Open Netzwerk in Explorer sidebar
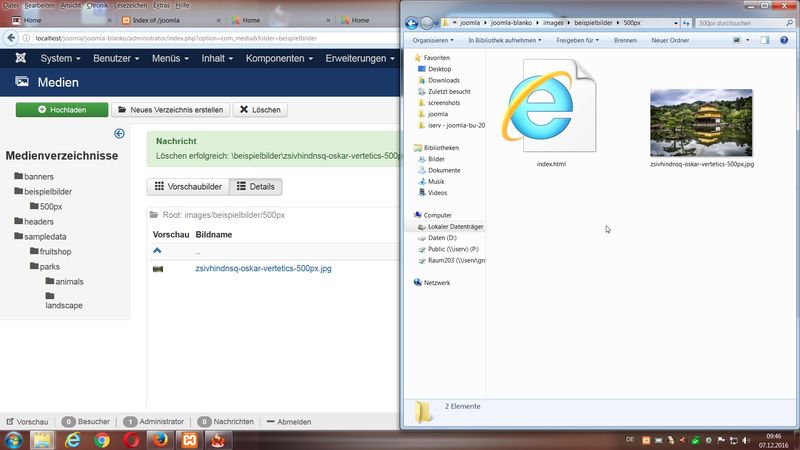Viewport: 800px width, 450px height. pyautogui.click(x=432, y=283)
